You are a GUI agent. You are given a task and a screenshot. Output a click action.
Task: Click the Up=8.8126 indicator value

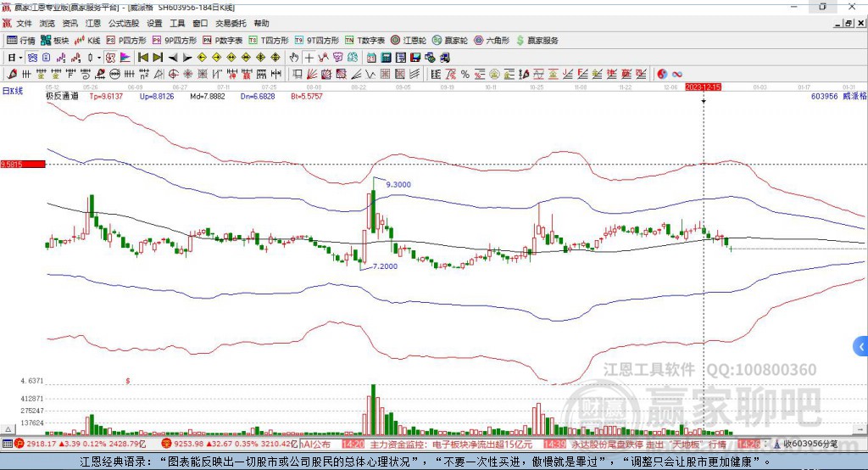pos(157,96)
